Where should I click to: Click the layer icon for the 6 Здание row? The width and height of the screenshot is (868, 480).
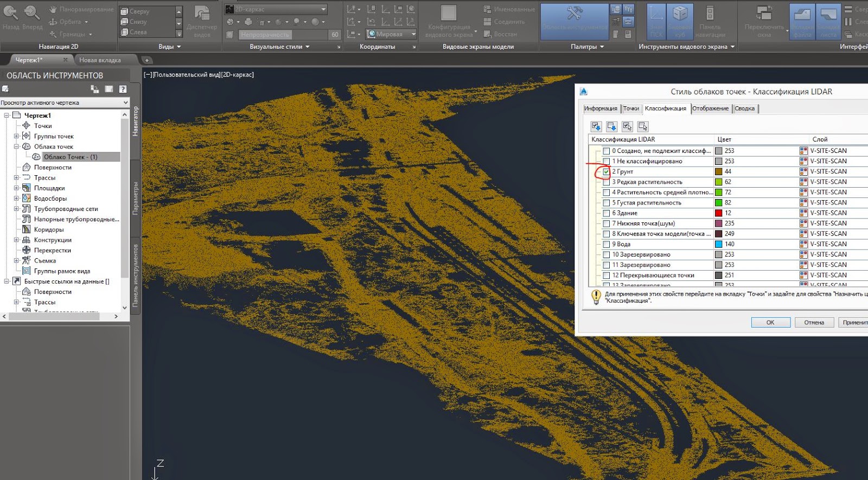[803, 213]
